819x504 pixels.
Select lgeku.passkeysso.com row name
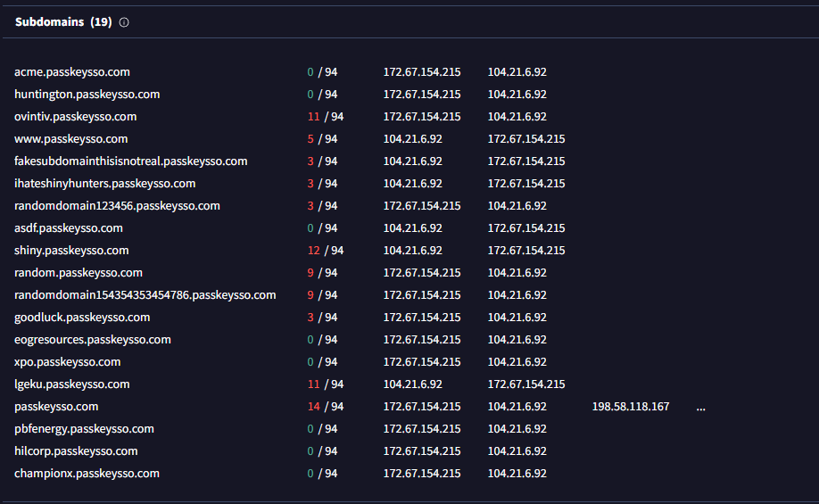coord(72,384)
